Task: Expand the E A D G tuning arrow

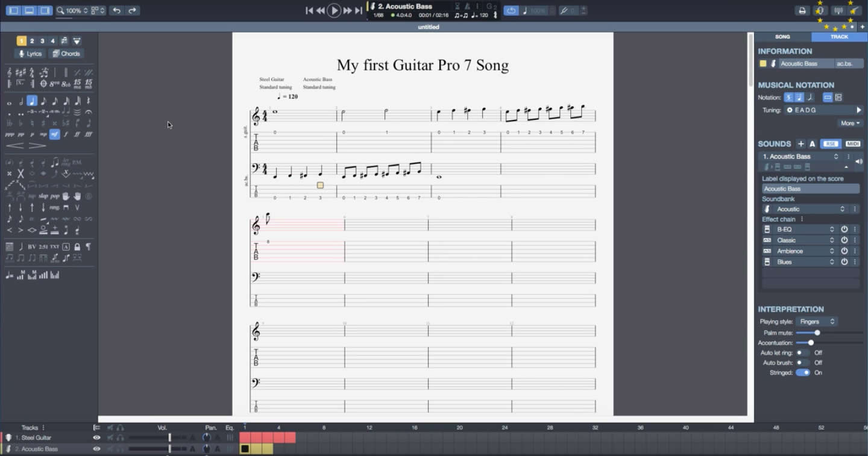Action: tap(859, 110)
